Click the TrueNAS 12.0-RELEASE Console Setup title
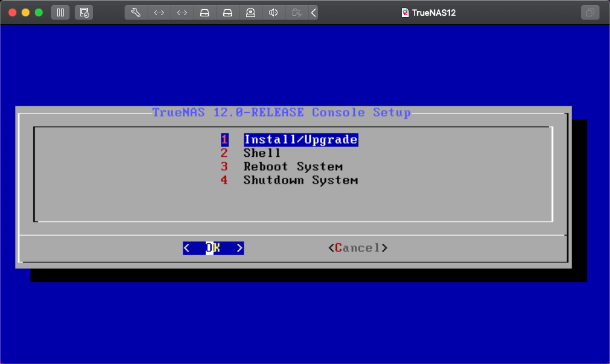The image size is (610, 364). pos(281,112)
